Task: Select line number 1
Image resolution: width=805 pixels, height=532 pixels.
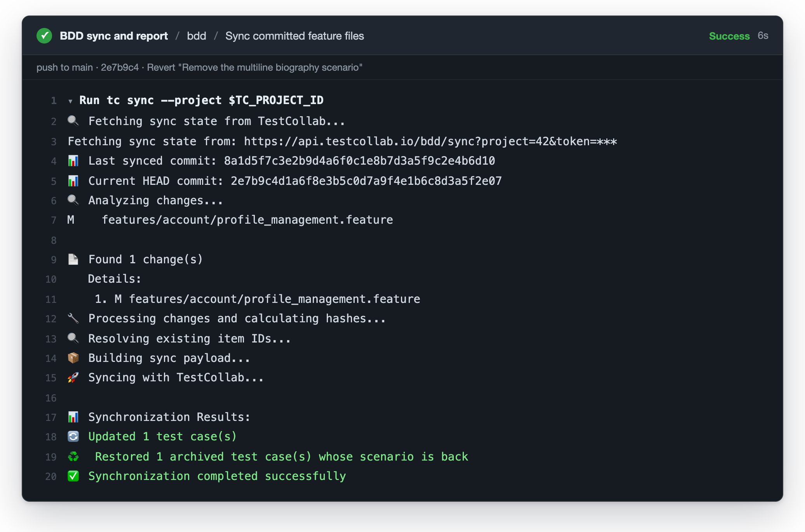Action: (54, 101)
